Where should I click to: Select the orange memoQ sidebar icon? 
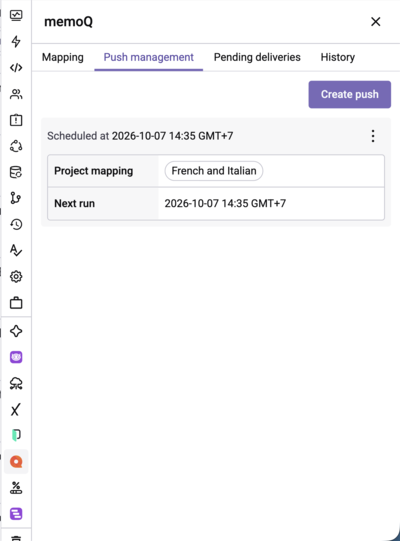point(16,462)
